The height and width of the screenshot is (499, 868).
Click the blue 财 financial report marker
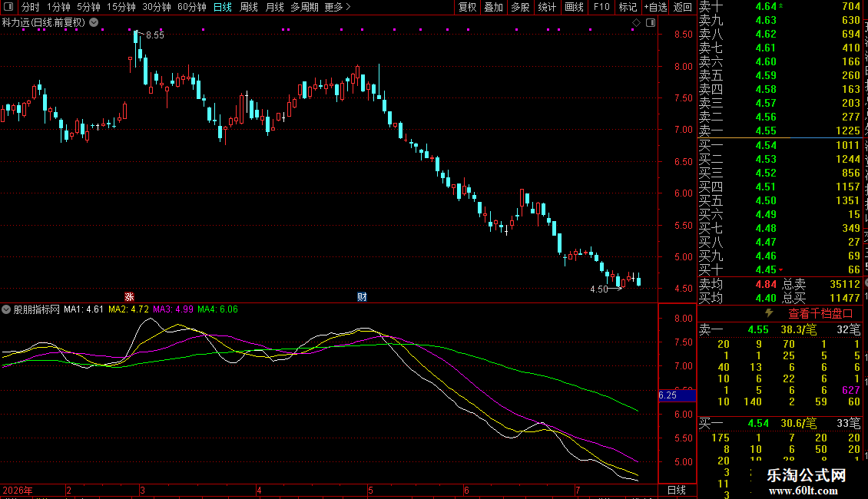click(362, 297)
